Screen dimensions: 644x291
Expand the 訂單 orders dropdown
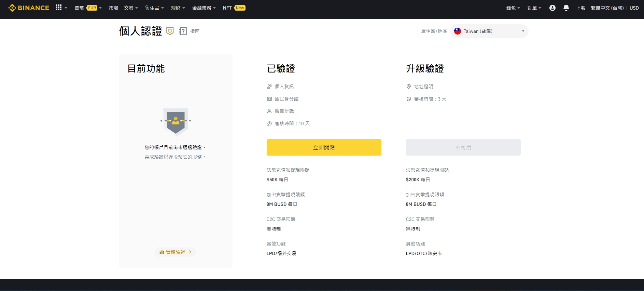(534, 8)
